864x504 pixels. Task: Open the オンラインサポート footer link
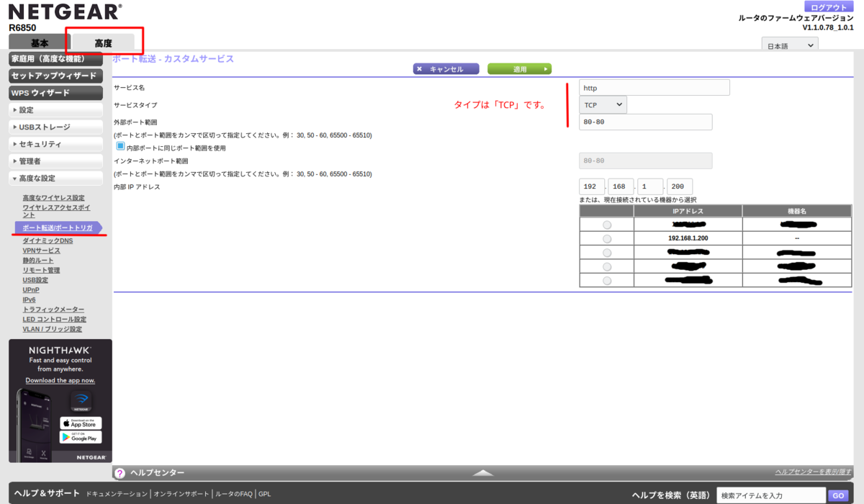[x=182, y=495]
